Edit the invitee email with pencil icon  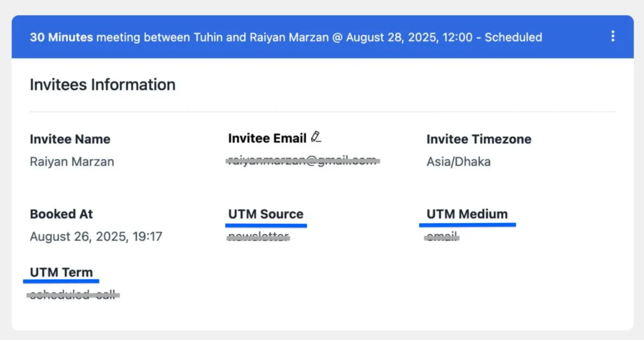click(x=316, y=137)
